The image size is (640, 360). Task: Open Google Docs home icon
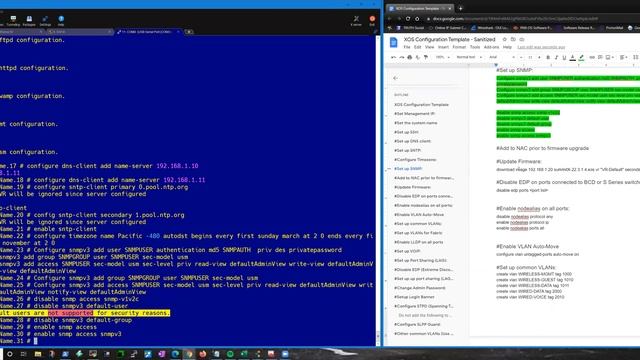393,42
